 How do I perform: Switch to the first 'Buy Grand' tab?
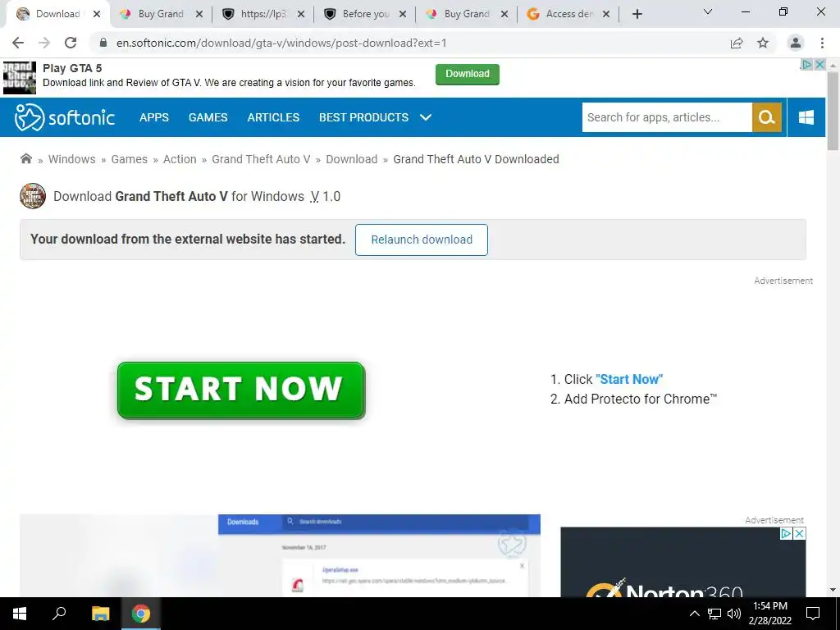(x=161, y=14)
